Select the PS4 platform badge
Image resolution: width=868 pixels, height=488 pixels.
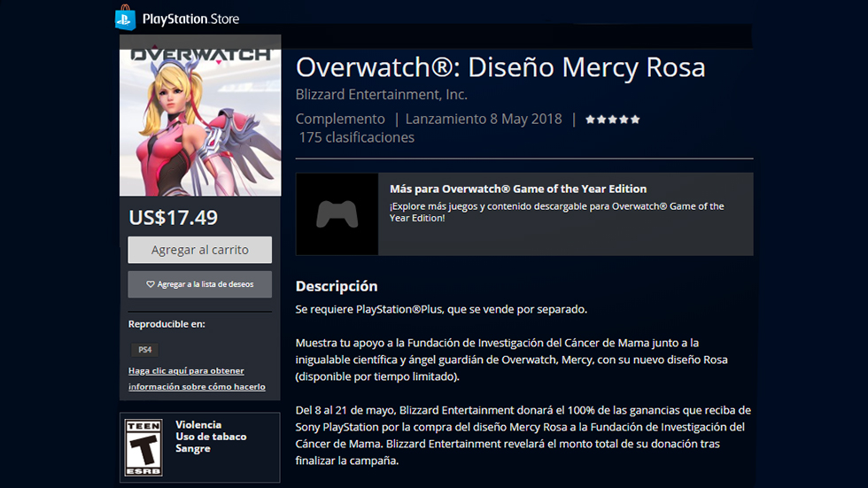(145, 350)
